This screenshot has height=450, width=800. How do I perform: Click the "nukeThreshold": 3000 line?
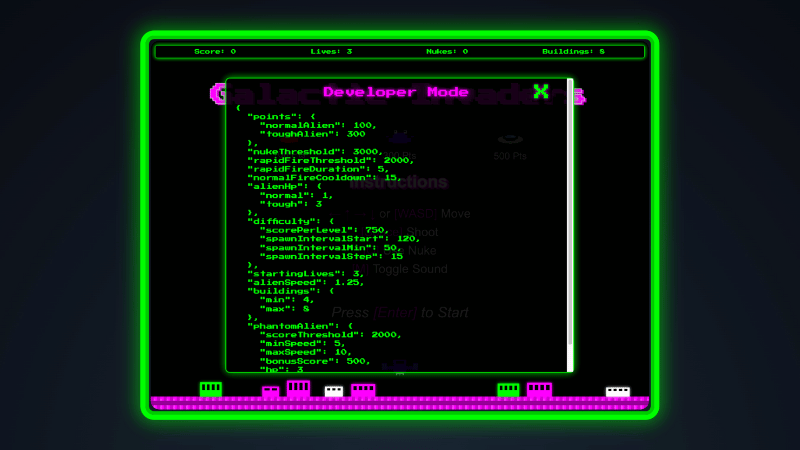click(315, 152)
